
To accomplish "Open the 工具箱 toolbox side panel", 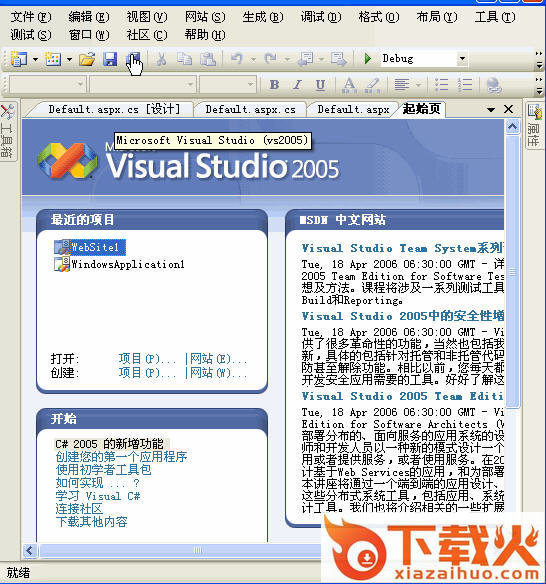I will pyautogui.click(x=7, y=131).
